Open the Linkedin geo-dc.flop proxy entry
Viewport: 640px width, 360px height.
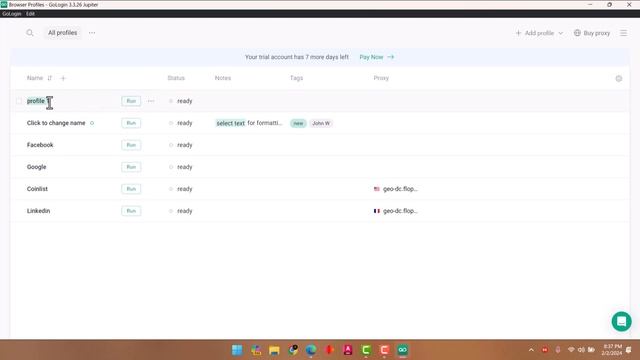coord(396,211)
